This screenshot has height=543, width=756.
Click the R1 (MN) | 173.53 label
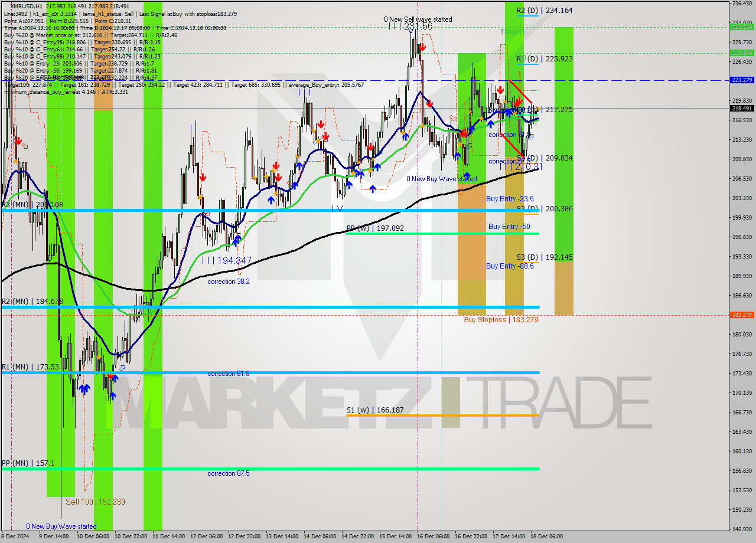pos(30,367)
